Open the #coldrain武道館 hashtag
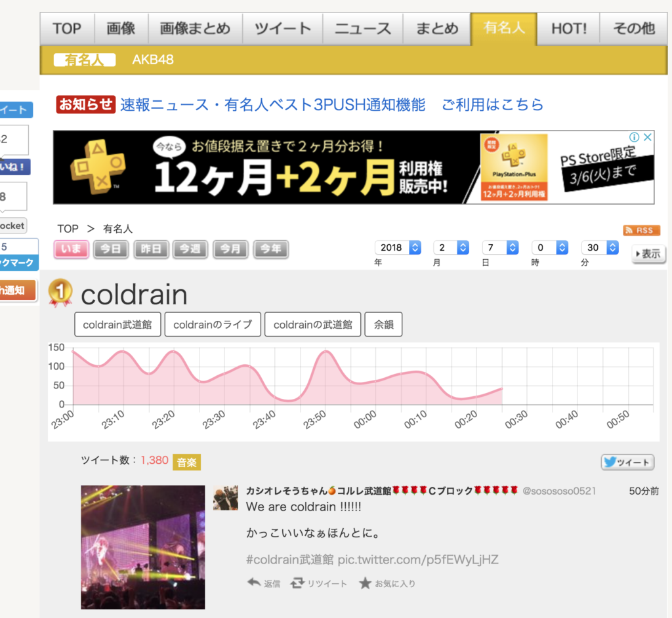Image resolution: width=672 pixels, height=618 pixels. point(289,560)
